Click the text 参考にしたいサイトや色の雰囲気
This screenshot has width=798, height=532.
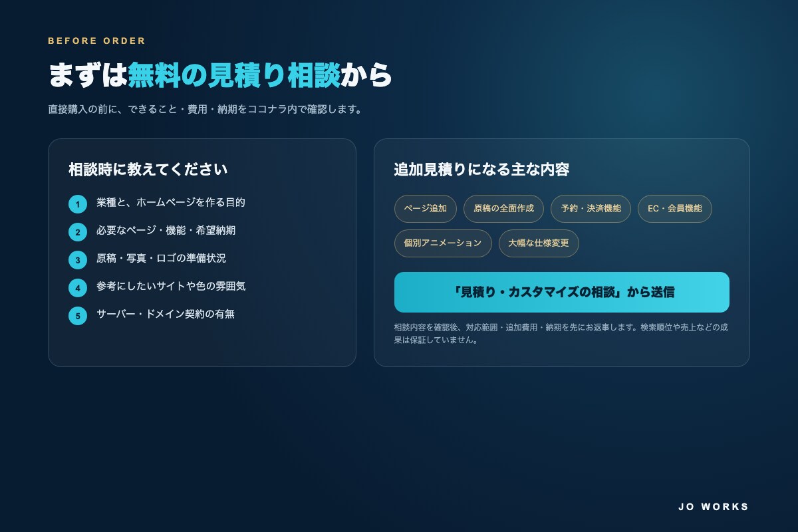click(171, 286)
